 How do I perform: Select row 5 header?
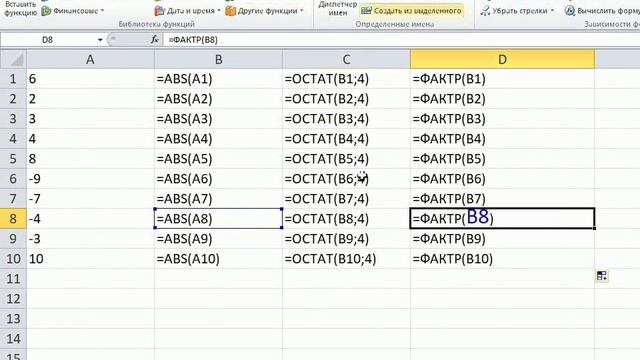coord(13,159)
